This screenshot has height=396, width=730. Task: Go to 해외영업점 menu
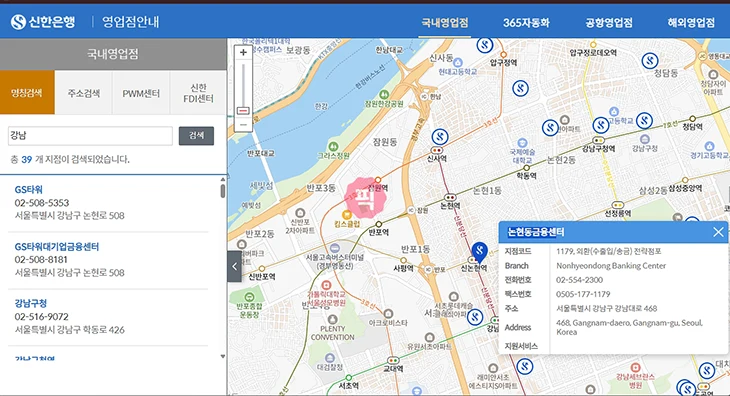(691, 23)
